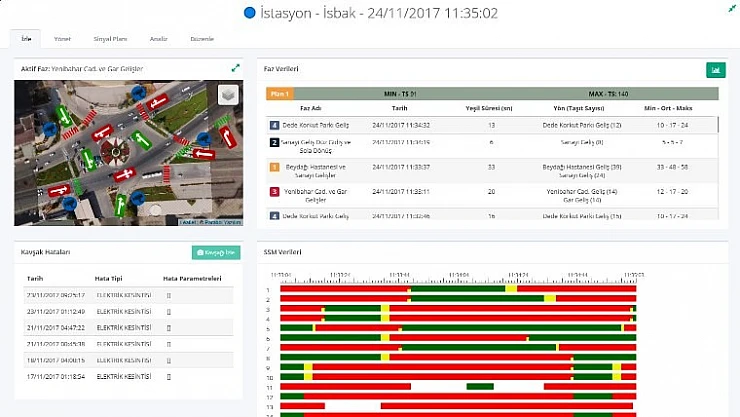Image resolution: width=740 pixels, height=417 pixels.
Task: Select the bottom-left blue sensor marker on map
Action: 70,203
